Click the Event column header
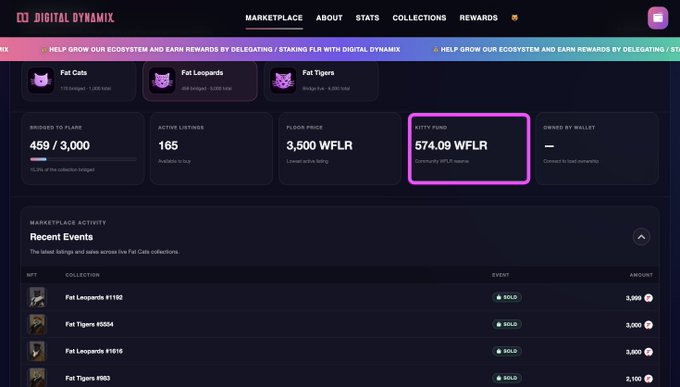680x387 pixels. (x=500, y=275)
